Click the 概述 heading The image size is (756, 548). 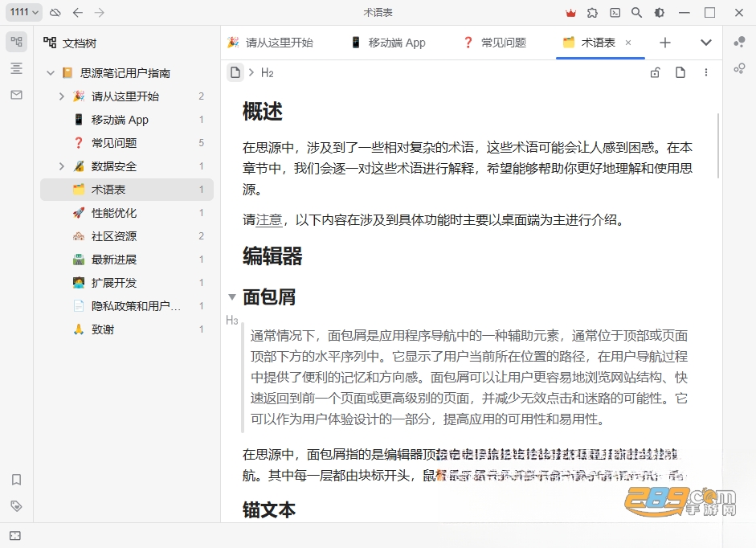(262, 112)
